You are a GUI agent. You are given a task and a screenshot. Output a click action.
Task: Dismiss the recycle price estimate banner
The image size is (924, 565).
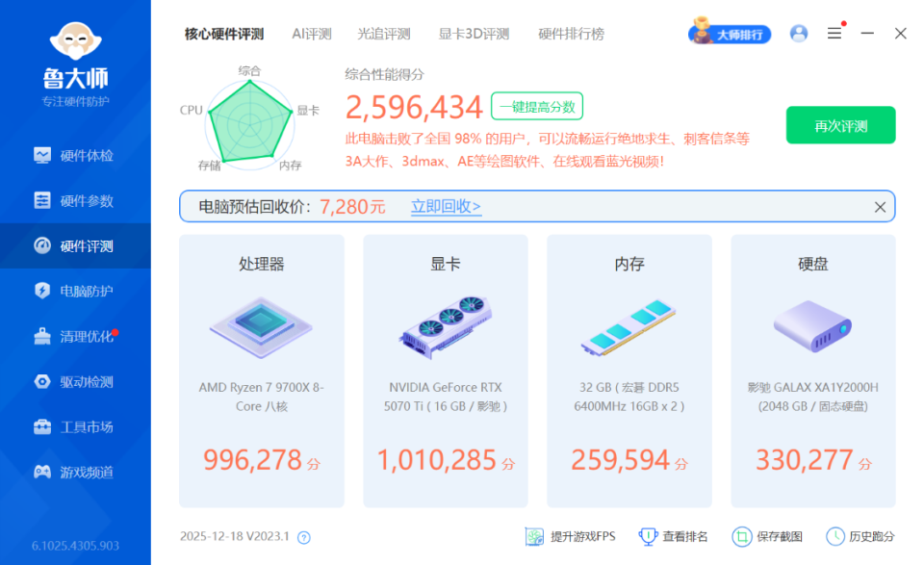coord(879,207)
